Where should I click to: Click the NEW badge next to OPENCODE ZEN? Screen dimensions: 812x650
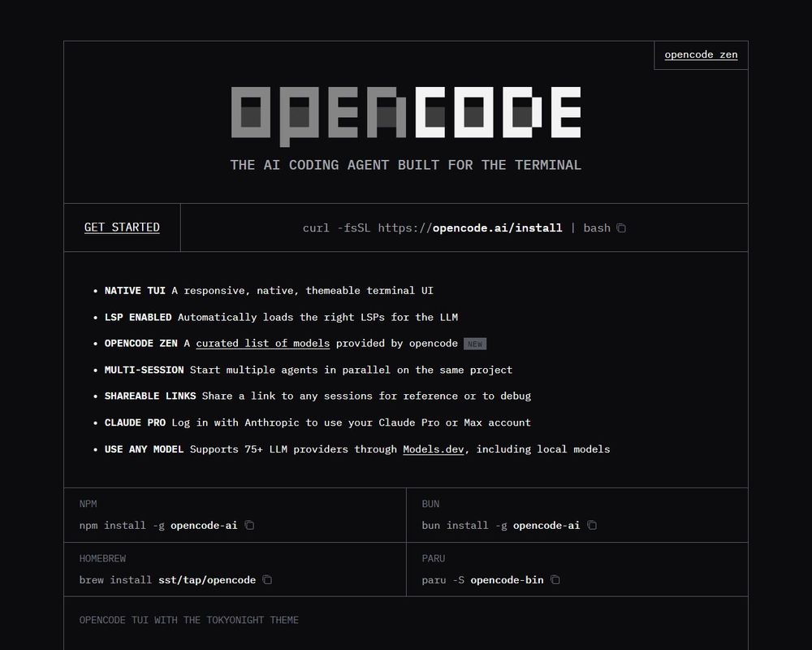(474, 343)
